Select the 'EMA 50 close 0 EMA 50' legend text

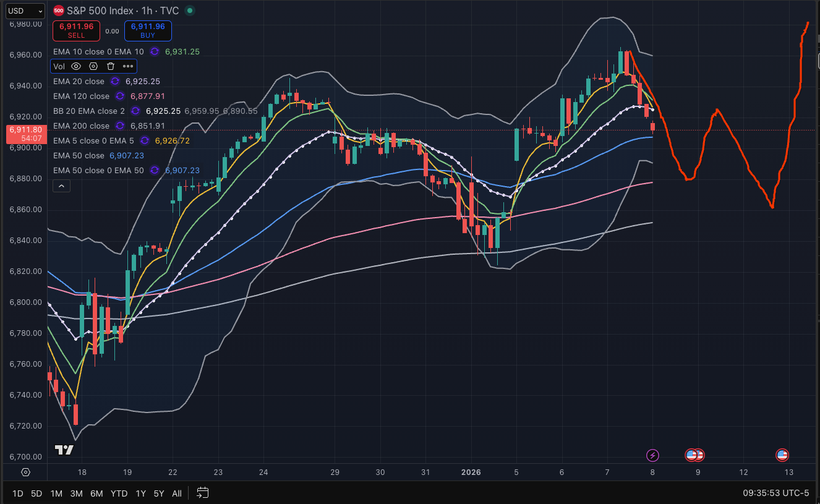98,170
